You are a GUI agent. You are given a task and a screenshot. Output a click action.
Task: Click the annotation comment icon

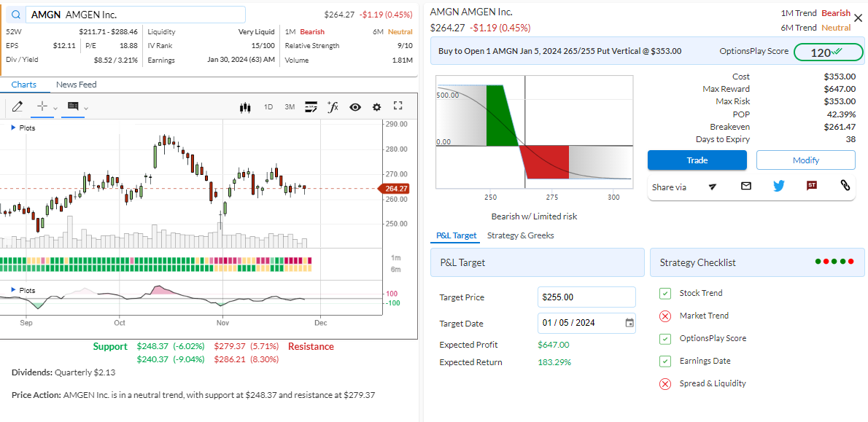coord(73,106)
